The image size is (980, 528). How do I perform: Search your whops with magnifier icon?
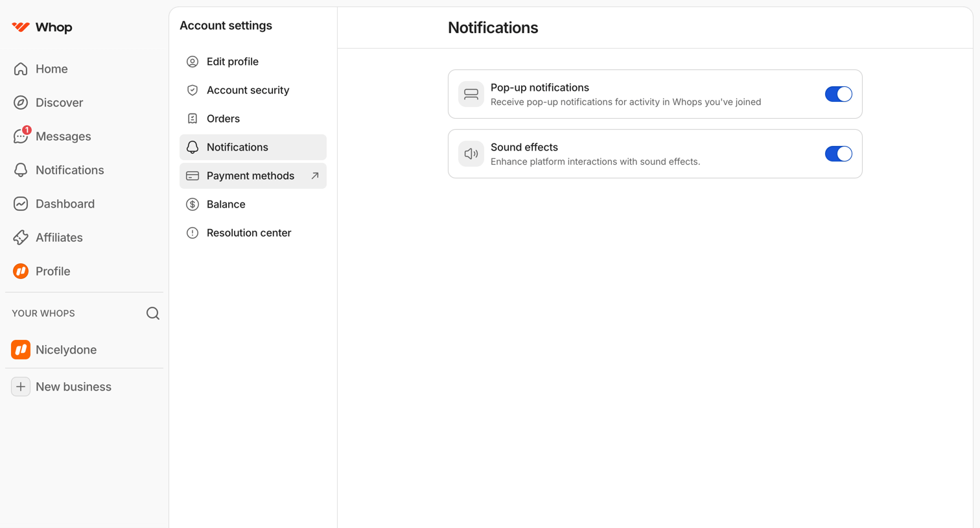click(x=153, y=313)
